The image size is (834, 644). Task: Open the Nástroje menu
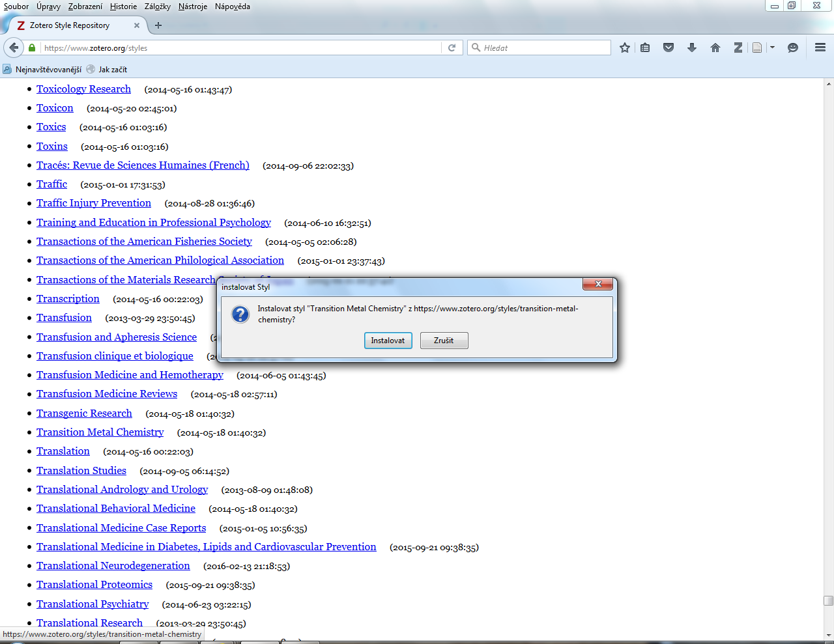tap(193, 7)
